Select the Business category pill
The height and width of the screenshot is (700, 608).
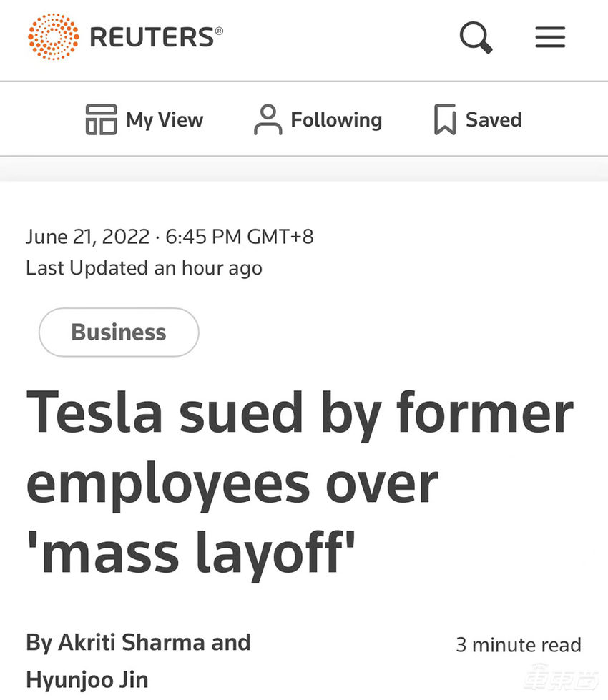point(119,332)
